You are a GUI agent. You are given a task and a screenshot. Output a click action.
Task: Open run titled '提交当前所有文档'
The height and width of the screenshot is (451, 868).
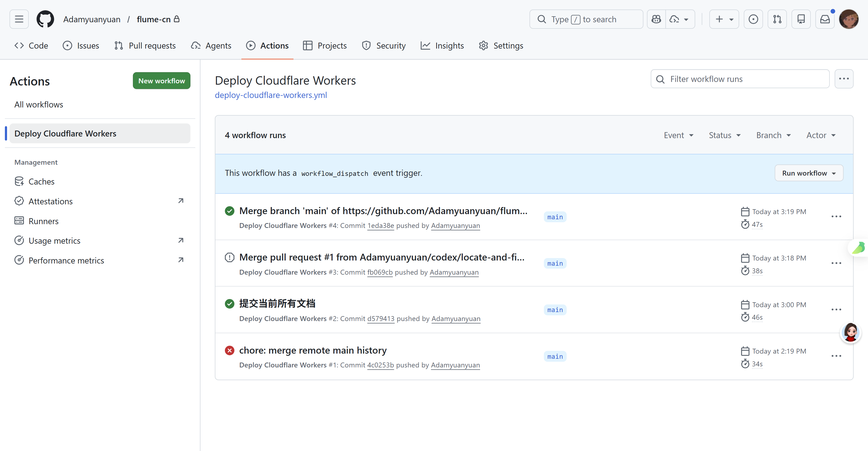pyautogui.click(x=277, y=303)
